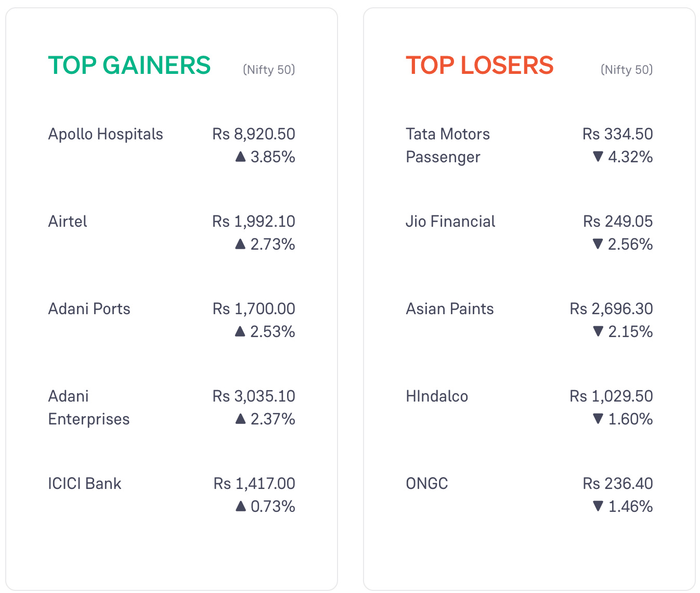Click the Nifty 50 label under Top Losers

click(627, 70)
